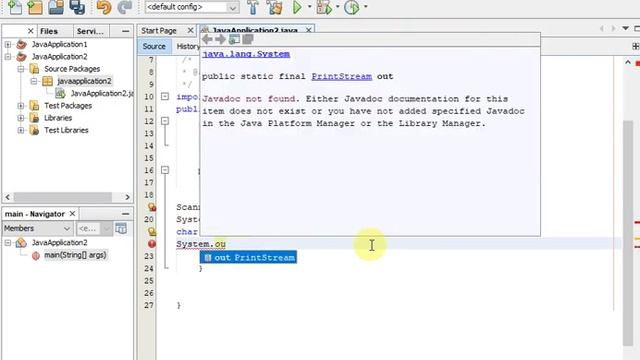Click the editor split window icon
The width and height of the screenshot is (640, 360).
636,46
